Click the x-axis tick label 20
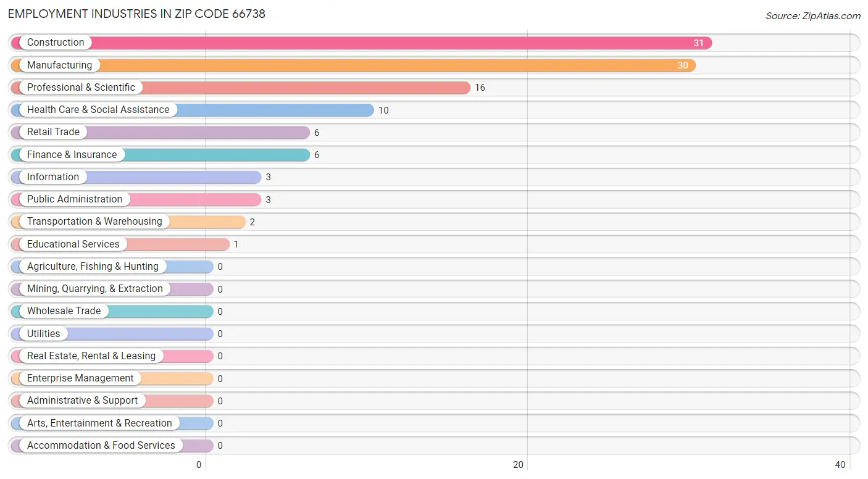Image resolution: width=868 pixels, height=479 pixels. point(519,465)
